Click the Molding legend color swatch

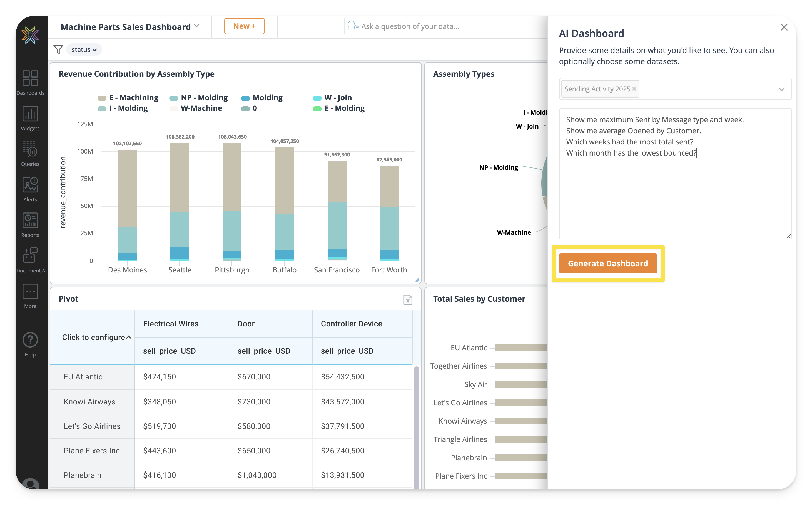pyautogui.click(x=245, y=98)
